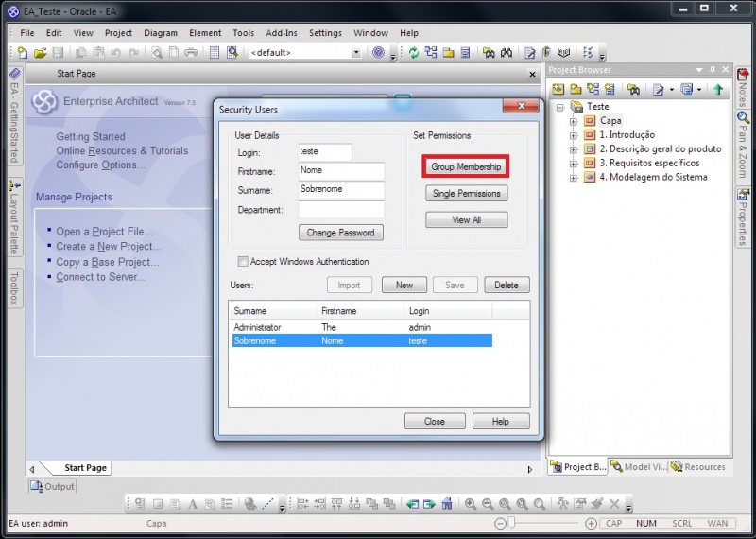Click the Department input field

[341, 210]
